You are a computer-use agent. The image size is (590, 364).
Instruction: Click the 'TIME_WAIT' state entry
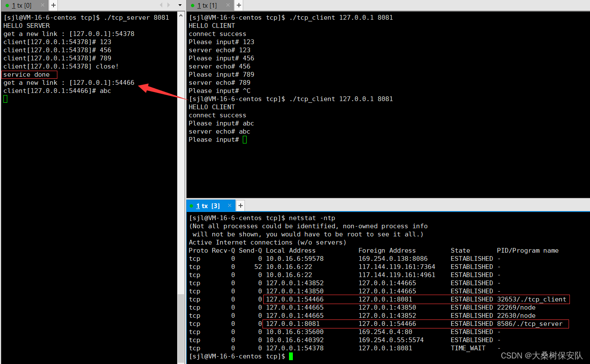pos(468,348)
